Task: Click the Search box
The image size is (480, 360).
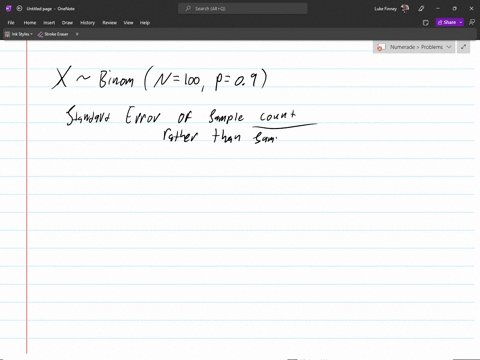Action: point(242,9)
